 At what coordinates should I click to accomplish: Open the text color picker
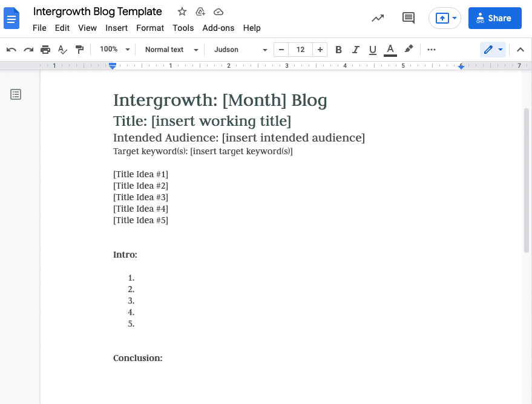pos(390,50)
